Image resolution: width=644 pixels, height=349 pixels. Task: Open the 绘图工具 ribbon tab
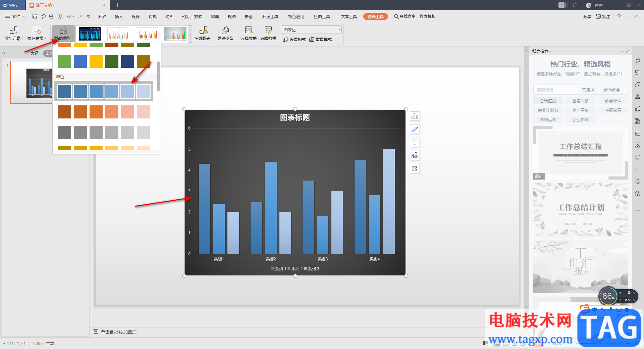point(322,16)
